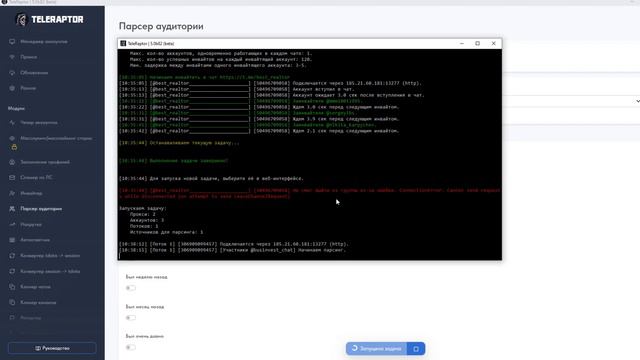Click the green 'Выполнение задачи завершено' line

coord(173,161)
